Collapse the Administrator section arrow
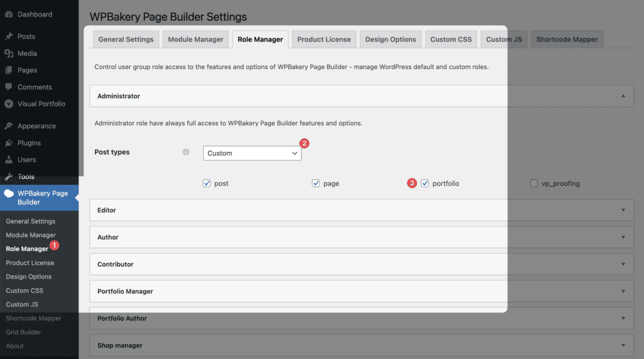Image resolution: width=644 pixels, height=359 pixels. (623, 96)
